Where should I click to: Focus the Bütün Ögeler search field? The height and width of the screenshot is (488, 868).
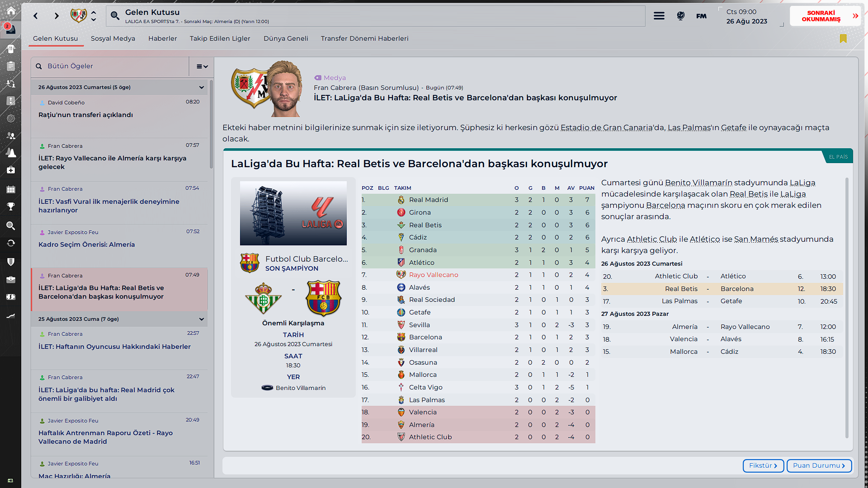coord(110,66)
